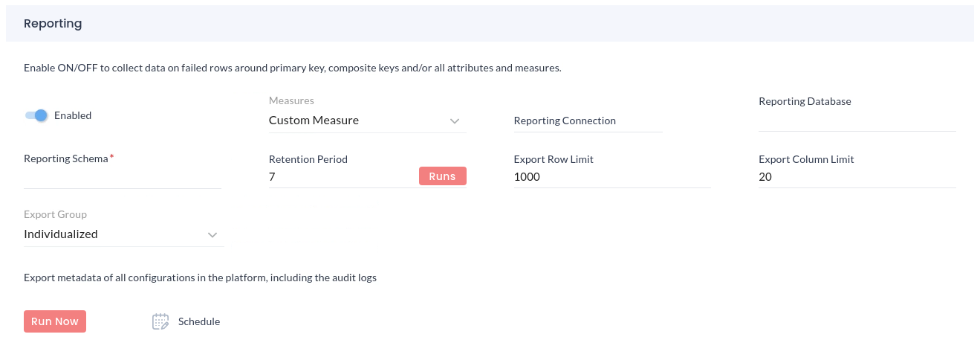Click the Export metadata description text
Screen dimensions: 980x340
pyautogui.click(x=200, y=278)
